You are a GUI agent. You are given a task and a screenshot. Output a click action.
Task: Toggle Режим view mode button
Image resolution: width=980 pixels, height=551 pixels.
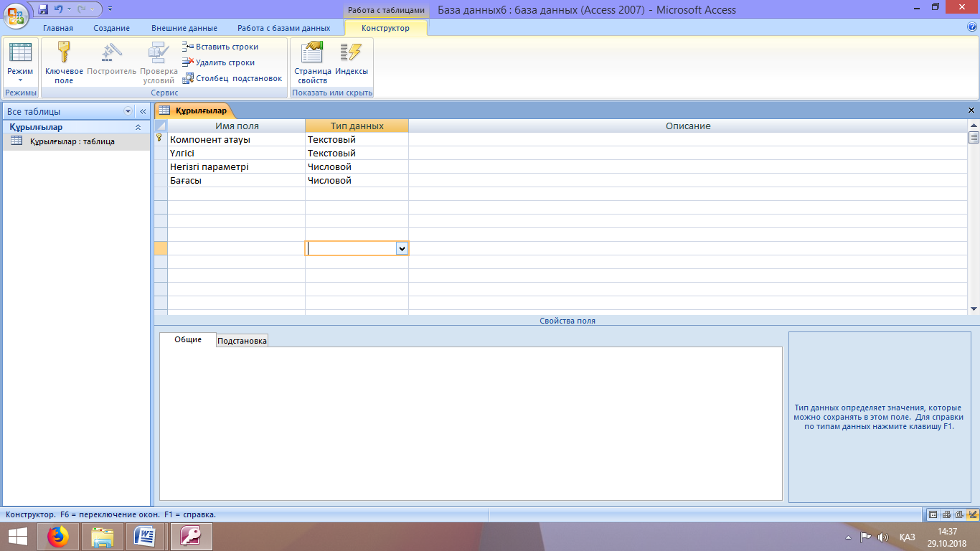pyautogui.click(x=20, y=63)
